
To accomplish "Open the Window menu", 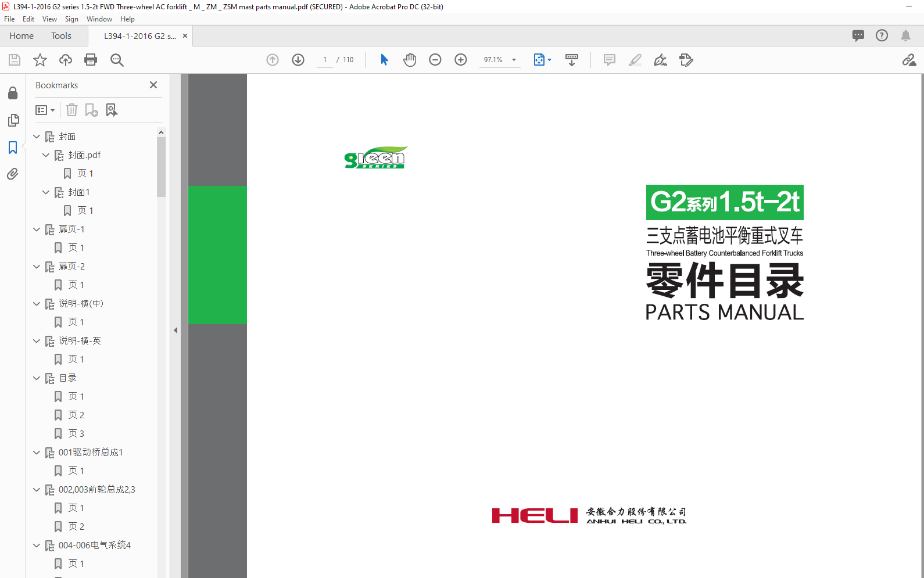I will (x=99, y=19).
